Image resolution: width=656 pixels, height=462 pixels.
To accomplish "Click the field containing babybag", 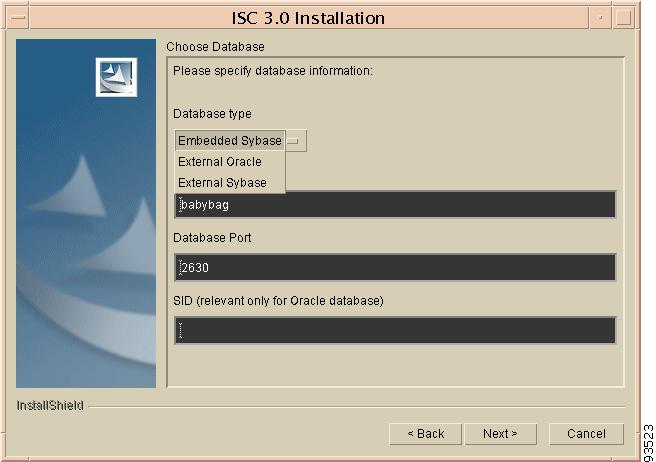I will (x=395, y=205).
